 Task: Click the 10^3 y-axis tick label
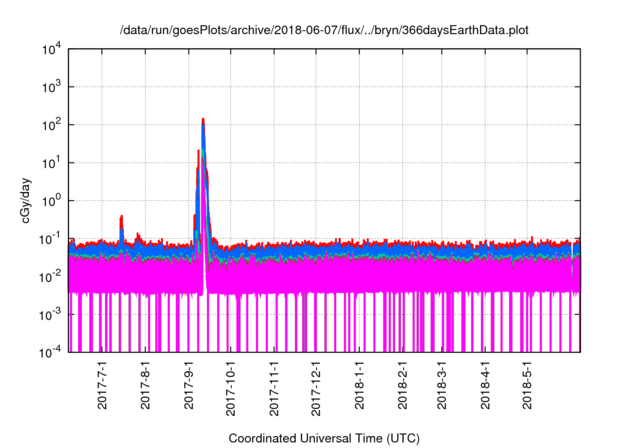coord(51,88)
